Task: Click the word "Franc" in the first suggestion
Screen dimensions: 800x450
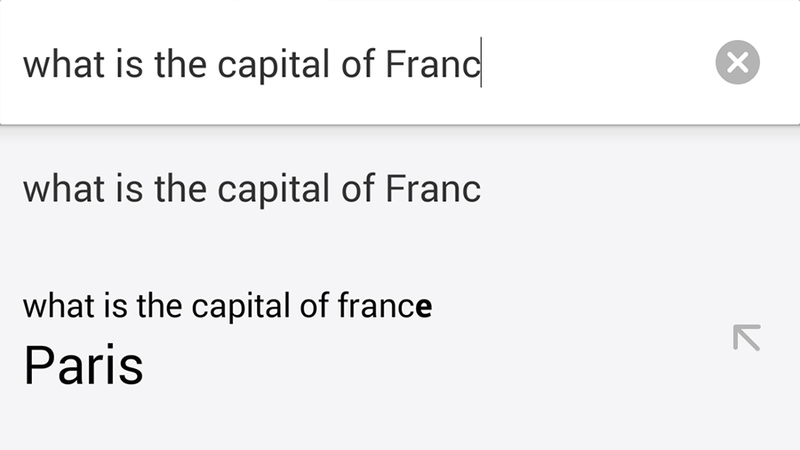Action: tap(433, 189)
